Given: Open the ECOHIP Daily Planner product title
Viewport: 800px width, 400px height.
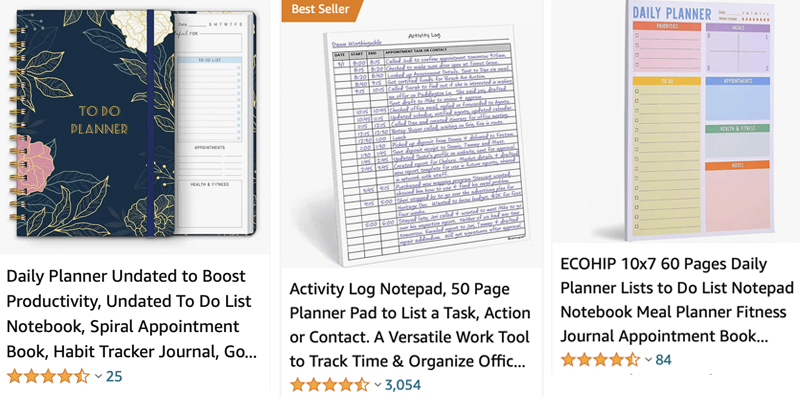Looking at the screenshot, I should (672, 299).
